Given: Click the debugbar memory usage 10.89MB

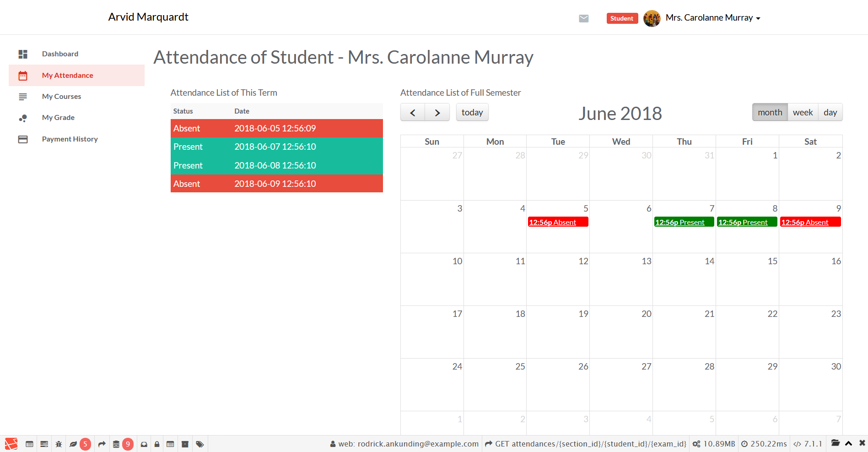Looking at the screenshot, I should tap(714, 444).
